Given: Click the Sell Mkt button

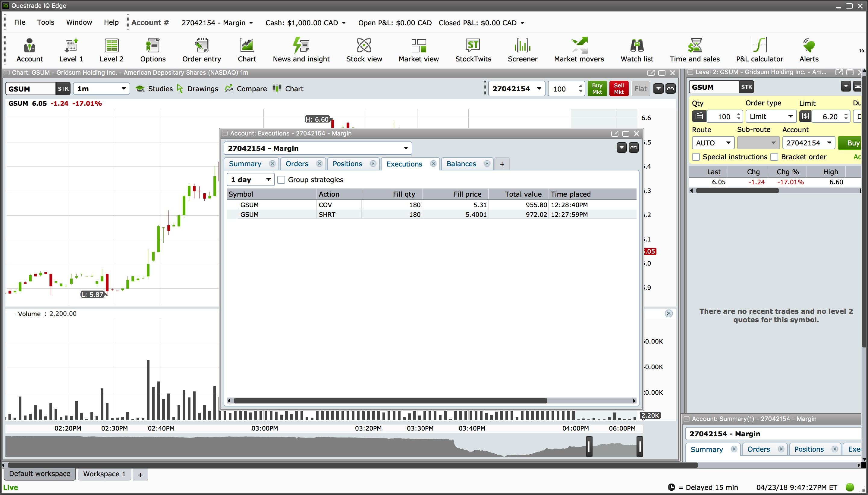Looking at the screenshot, I should click(x=618, y=89).
